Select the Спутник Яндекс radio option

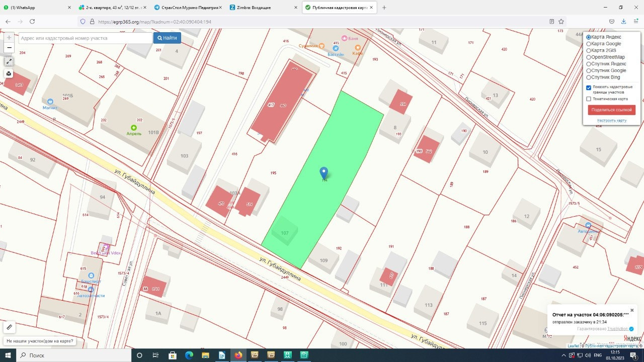[x=589, y=64]
